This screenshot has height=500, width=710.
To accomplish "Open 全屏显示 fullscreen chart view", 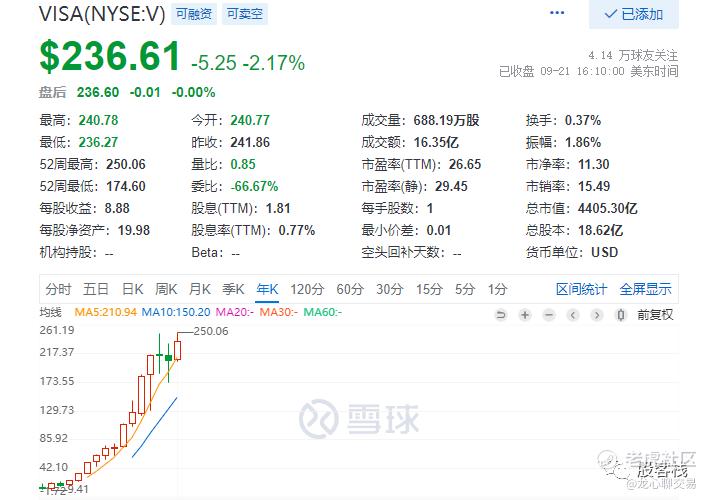I will 645,289.
